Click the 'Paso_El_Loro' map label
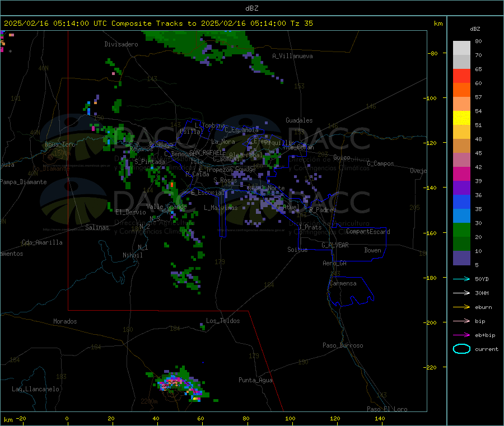The image size is (504, 426). point(387,409)
